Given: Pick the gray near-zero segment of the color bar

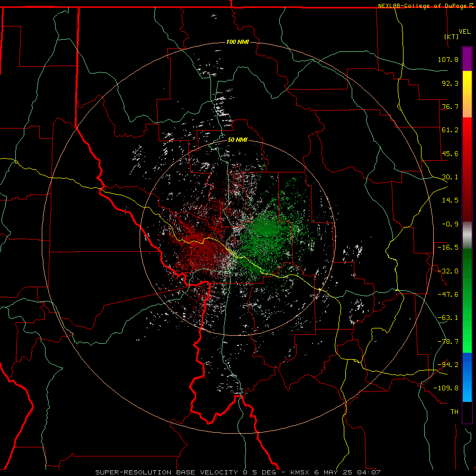Looking at the screenshot, I should tap(467, 235).
